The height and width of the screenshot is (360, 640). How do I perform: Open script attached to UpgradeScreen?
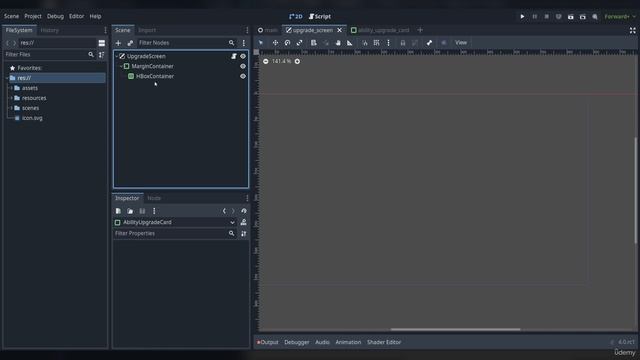234,56
